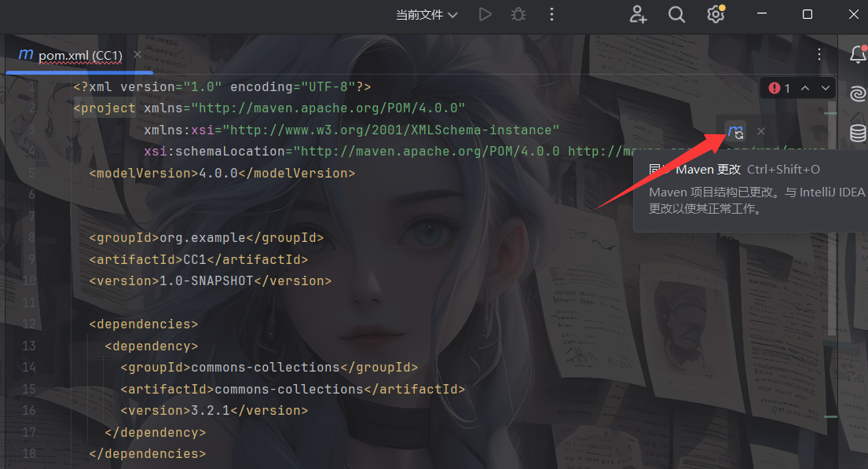Open the editor tab options three-dot menu
868x469 pixels.
pyautogui.click(x=819, y=54)
